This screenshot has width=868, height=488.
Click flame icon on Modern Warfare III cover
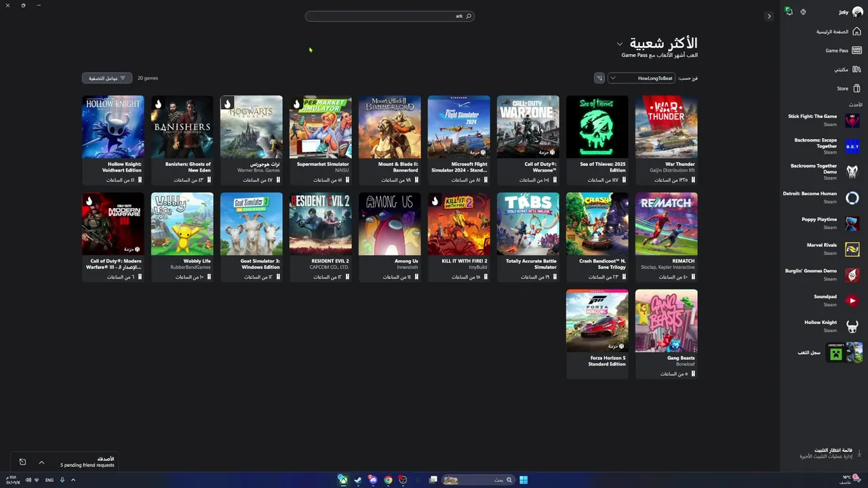(89, 201)
